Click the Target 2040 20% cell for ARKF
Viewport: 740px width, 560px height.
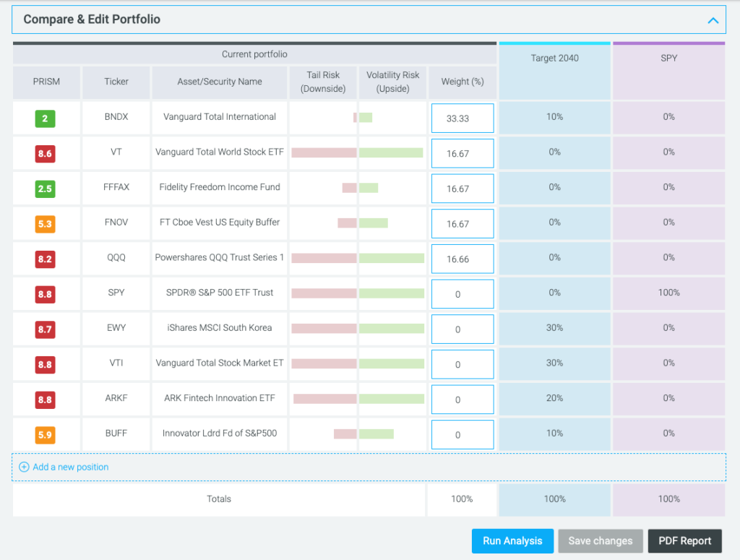554,398
